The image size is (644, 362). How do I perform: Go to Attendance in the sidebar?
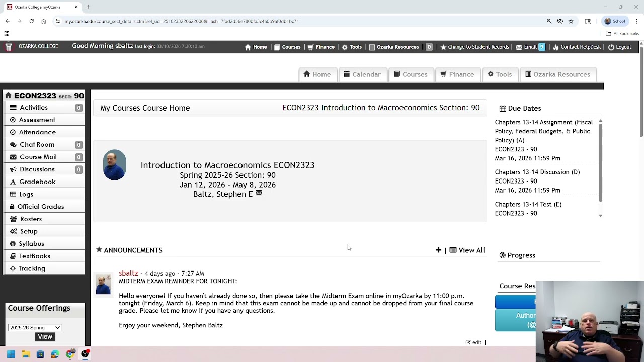pyautogui.click(x=44, y=132)
